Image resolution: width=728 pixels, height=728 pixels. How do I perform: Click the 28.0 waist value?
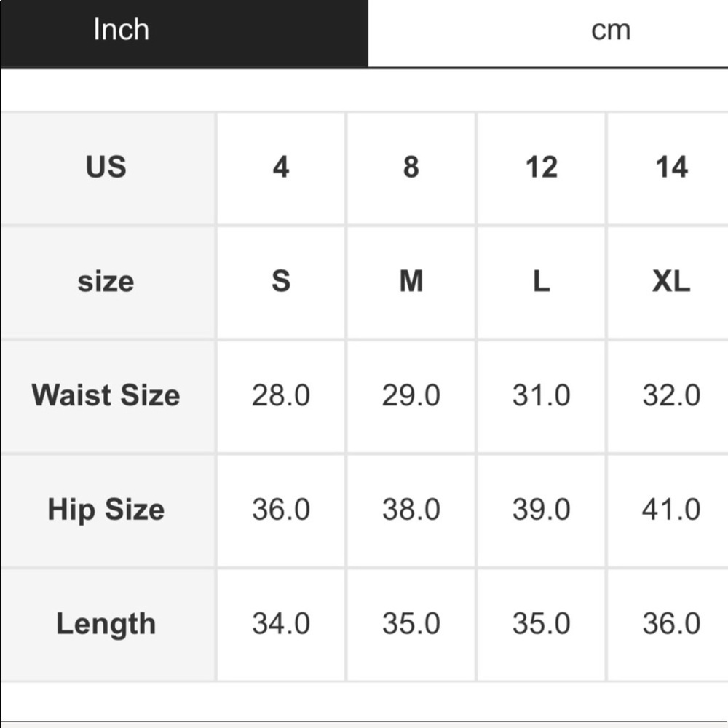281,395
